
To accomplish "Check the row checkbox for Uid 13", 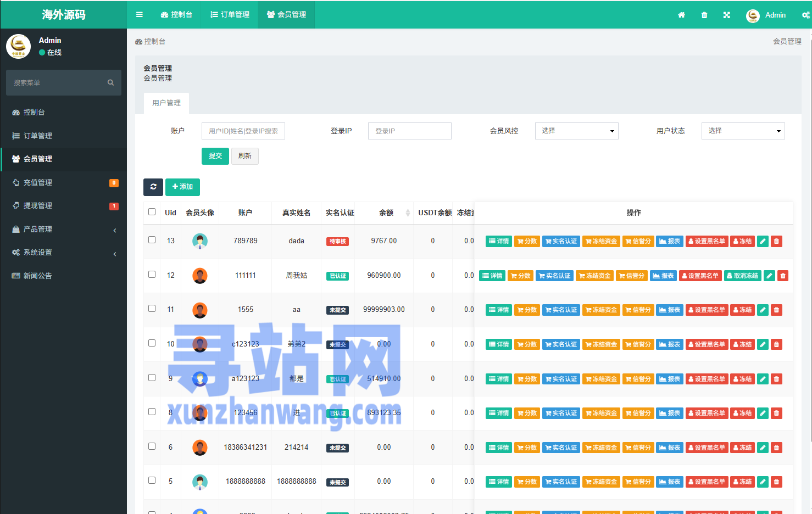I will click(x=152, y=240).
